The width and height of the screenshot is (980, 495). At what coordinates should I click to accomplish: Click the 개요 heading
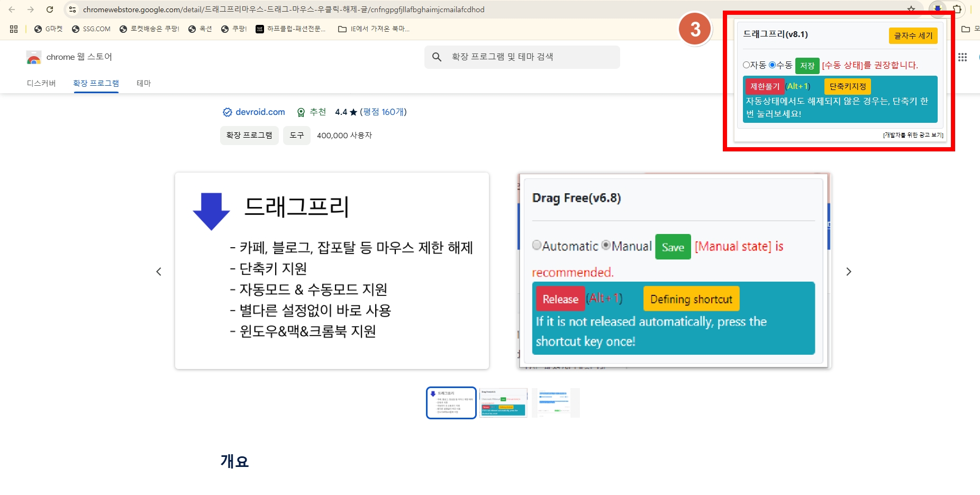234,461
